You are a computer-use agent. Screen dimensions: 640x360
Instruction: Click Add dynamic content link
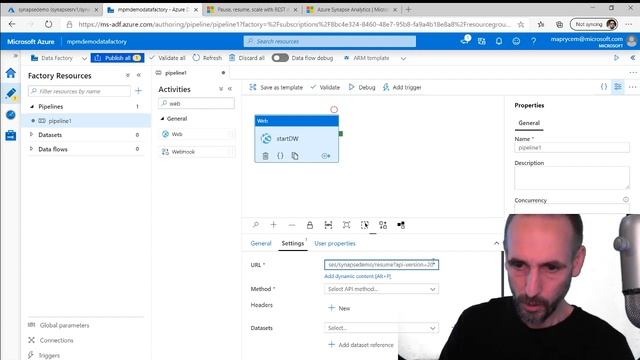358,276
